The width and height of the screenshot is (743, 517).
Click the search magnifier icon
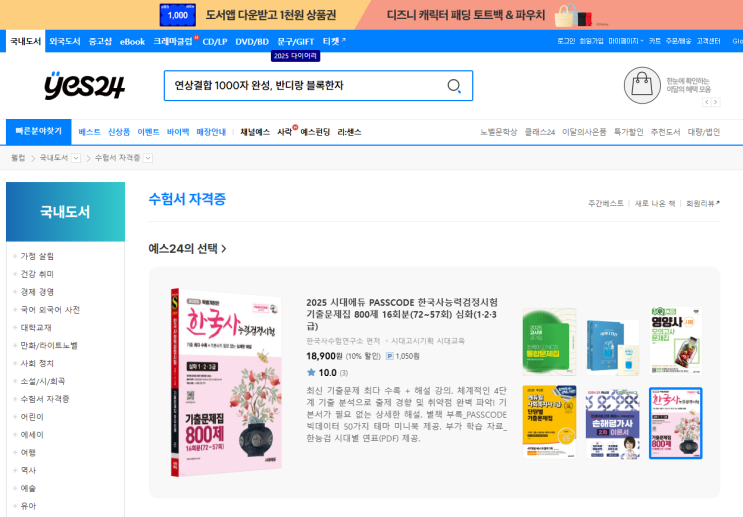click(x=454, y=86)
